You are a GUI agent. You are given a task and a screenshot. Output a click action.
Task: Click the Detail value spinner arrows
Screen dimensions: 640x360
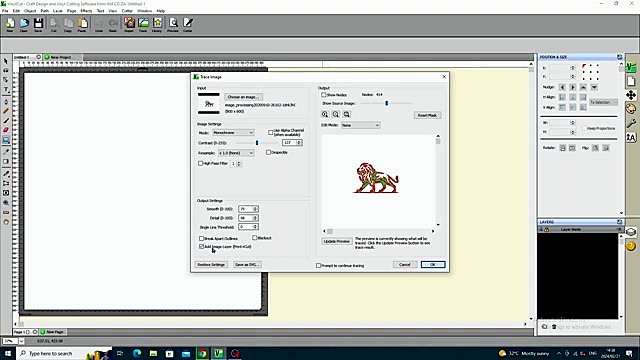[x=255, y=218]
